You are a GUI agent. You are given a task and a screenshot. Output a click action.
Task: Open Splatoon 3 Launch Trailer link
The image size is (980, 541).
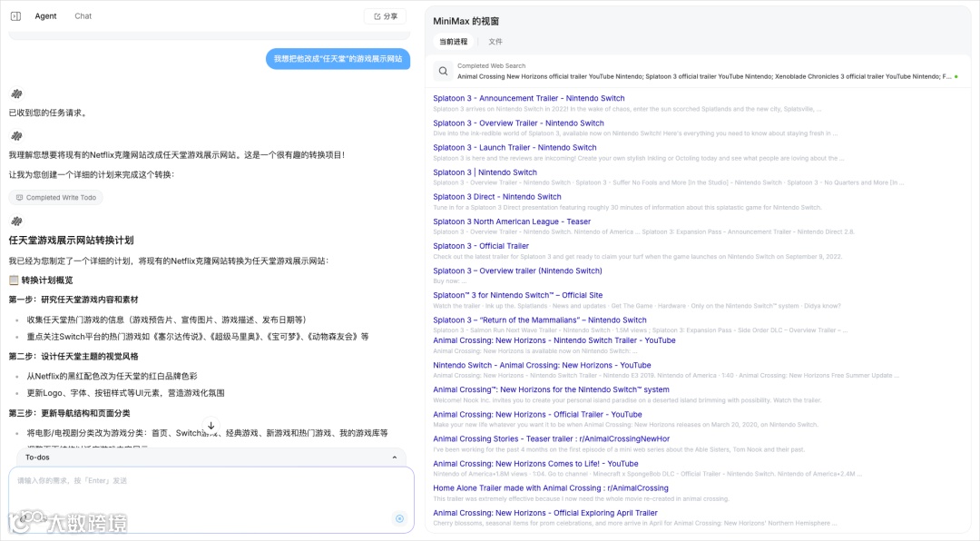coord(515,148)
